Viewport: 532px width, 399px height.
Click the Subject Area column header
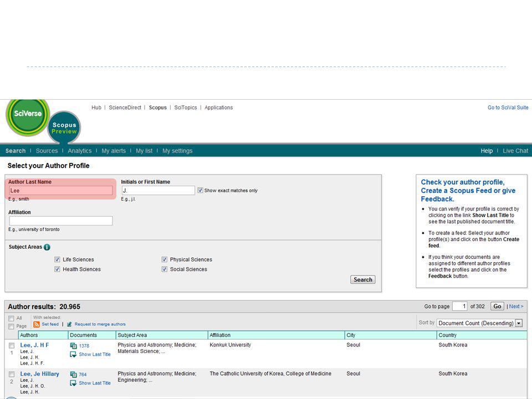(162, 335)
